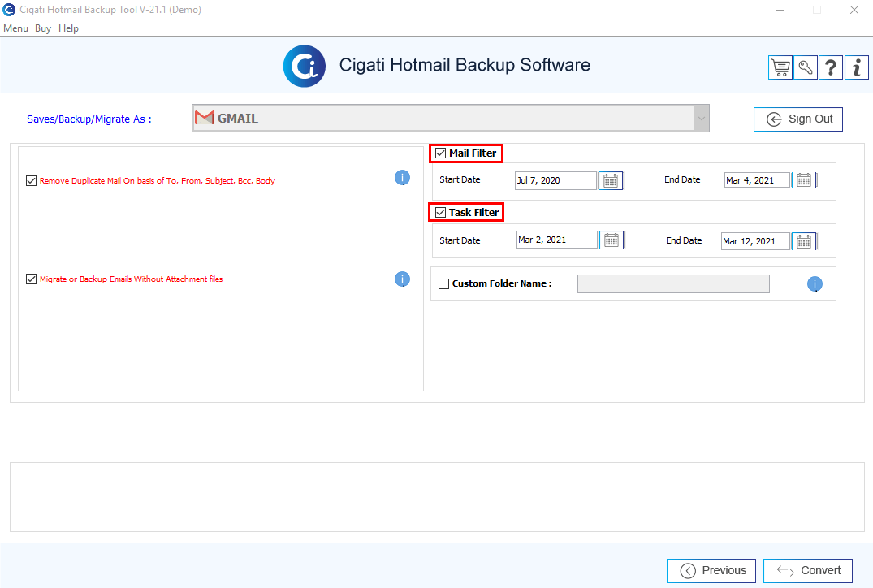Click the app icon in title bar

(x=9, y=10)
